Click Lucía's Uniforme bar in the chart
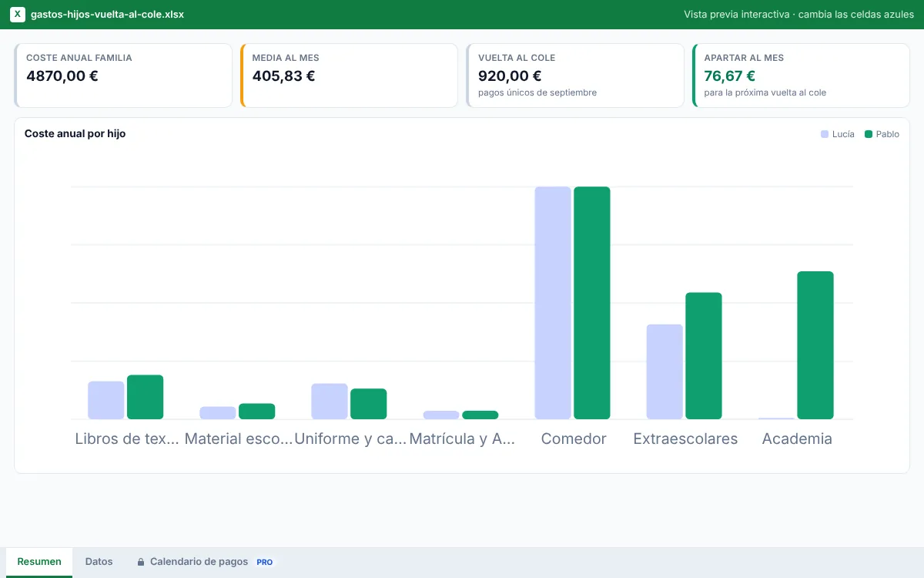 pyautogui.click(x=329, y=402)
